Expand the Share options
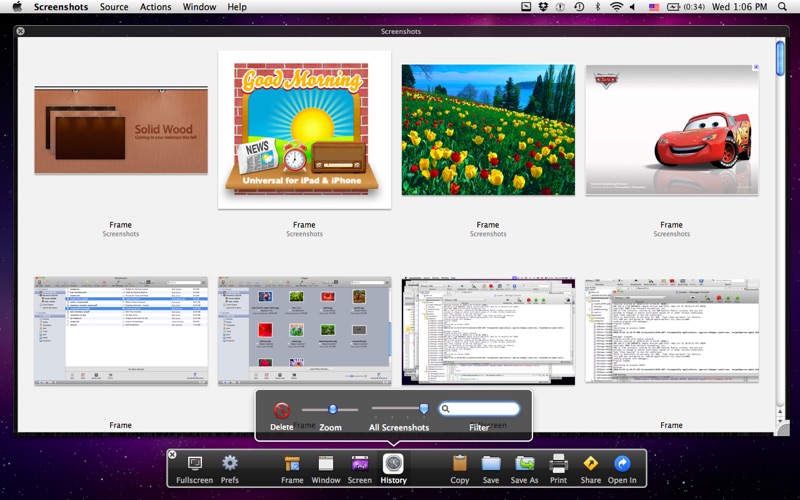 click(590, 464)
